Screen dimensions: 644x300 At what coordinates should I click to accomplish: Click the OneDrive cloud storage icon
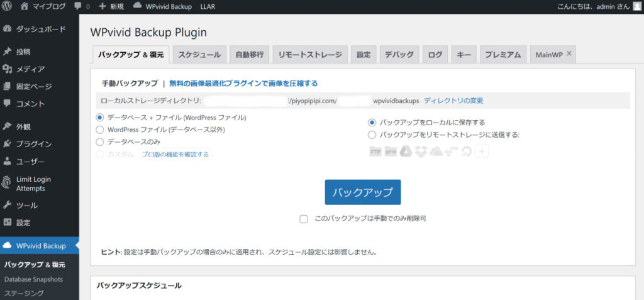click(436, 152)
